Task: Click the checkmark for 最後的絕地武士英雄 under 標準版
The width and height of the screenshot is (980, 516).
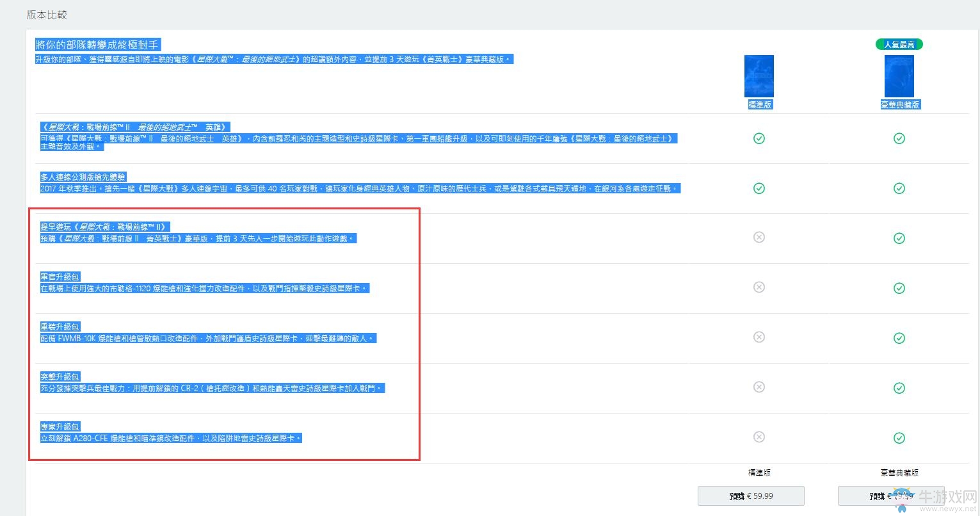Action: (759, 138)
